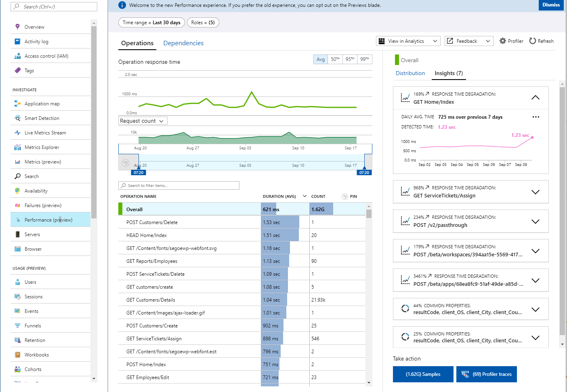Image resolution: width=567 pixels, height=392 pixels.
Task: Expand the GET ServiceTickets/Assign insight
Action: pyautogui.click(x=535, y=192)
